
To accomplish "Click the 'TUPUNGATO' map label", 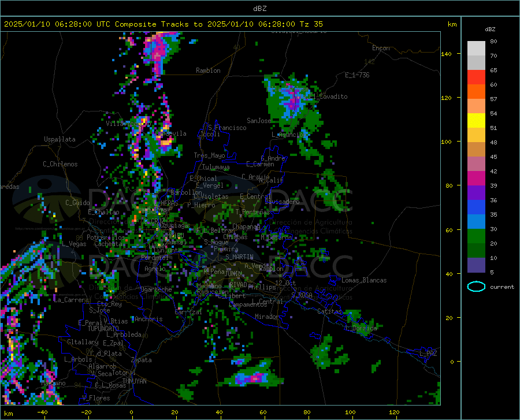I will pyautogui.click(x=103, y=329).
